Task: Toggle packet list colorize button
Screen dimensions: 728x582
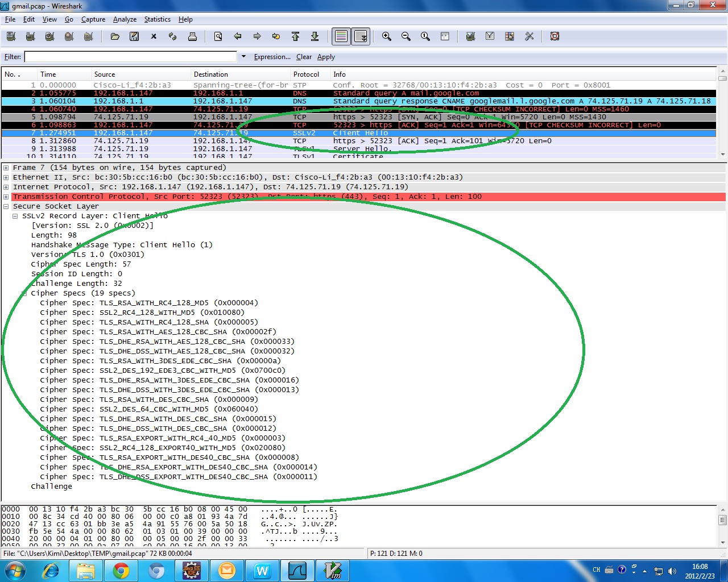Action: click(x=341, y=36)
